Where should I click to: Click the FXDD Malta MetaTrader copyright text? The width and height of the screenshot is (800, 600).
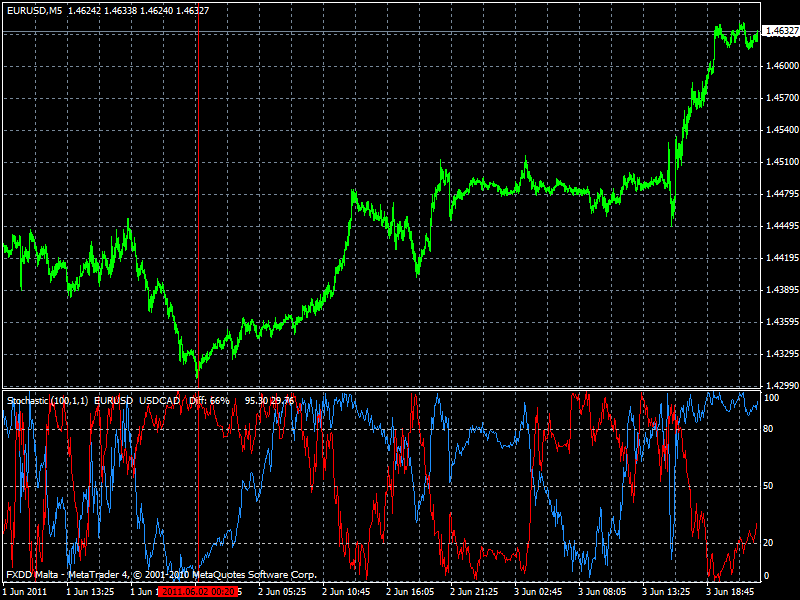(x=161, y=575)
